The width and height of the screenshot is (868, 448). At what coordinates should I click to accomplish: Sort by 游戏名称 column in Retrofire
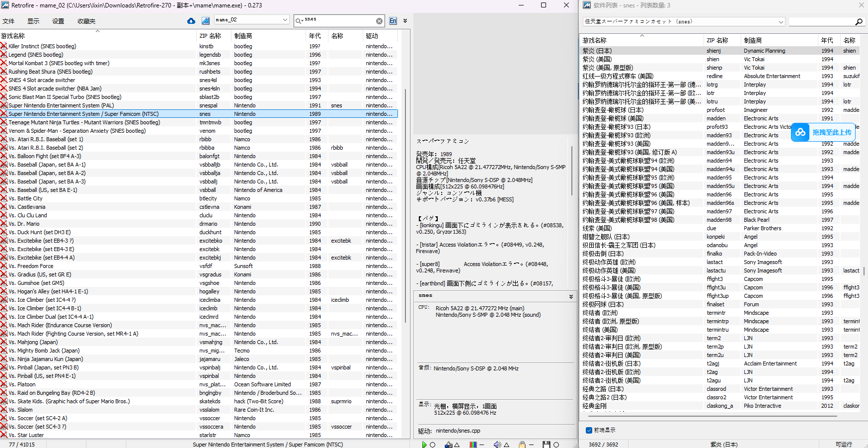(98, 36)
